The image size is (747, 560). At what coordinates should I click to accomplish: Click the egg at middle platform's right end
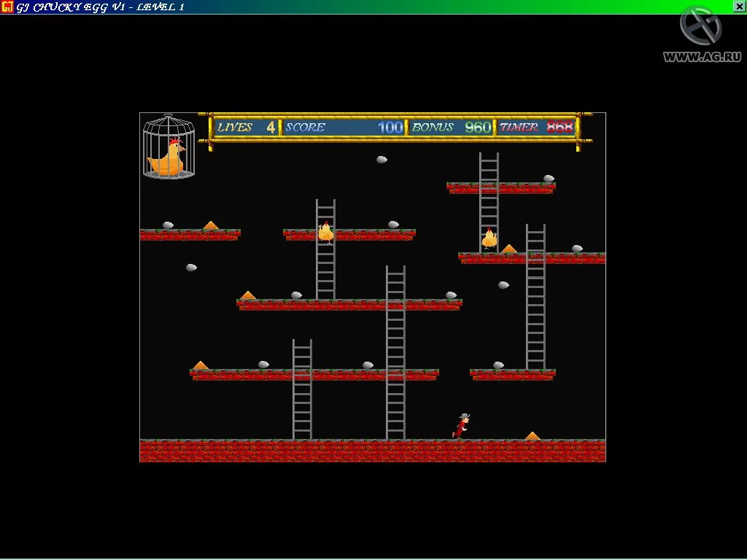coord(451,295)
